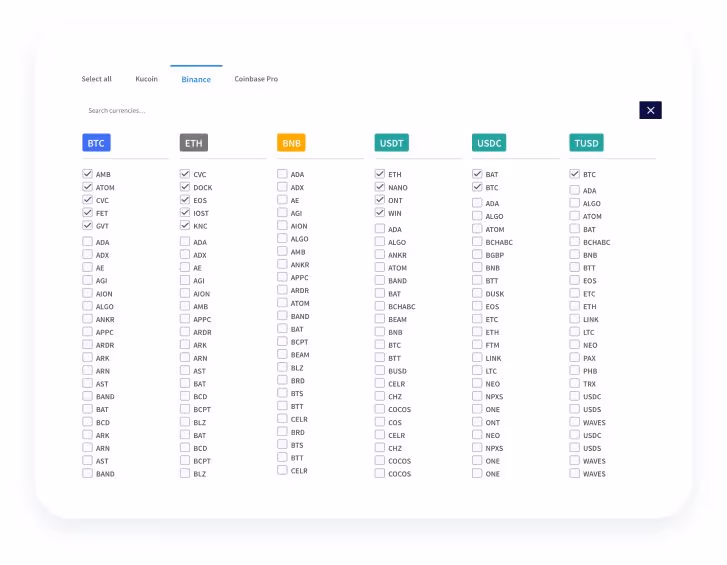The image size is (727, 565).
Task: Check PAX in the TUSD column
Action: [574, 357]
